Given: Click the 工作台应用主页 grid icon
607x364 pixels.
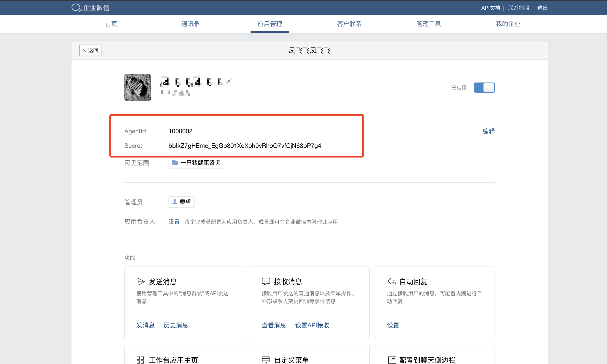Looking at the screenshot, I should tap(140, 360).
